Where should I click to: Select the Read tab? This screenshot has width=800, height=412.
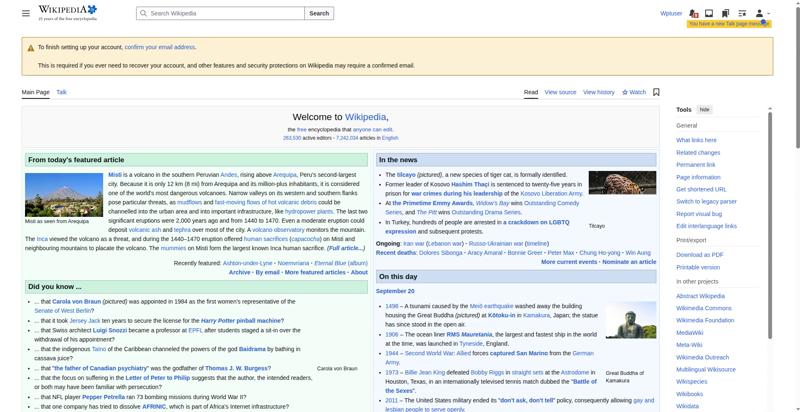(531, 92)
